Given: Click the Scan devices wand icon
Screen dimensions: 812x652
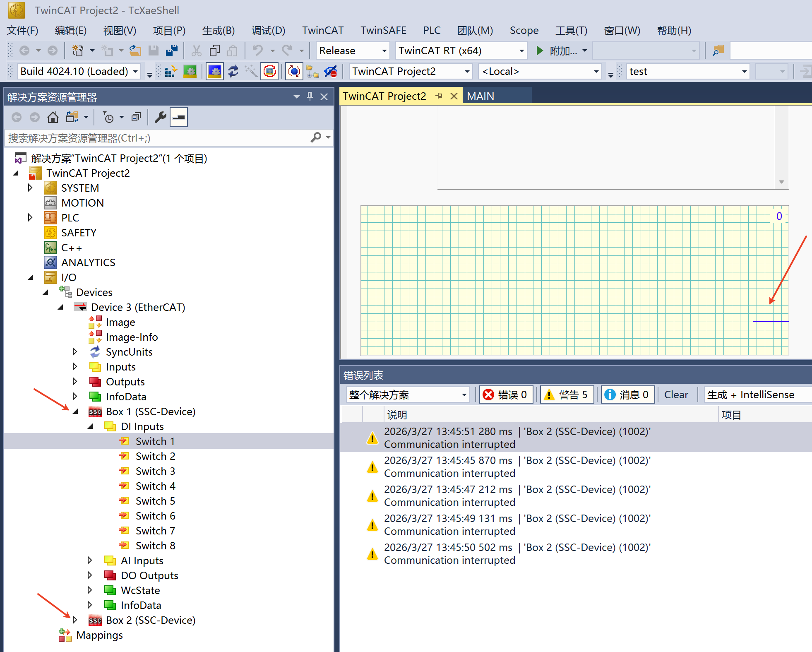Looking at the screenshot, I should (x=251, y=71).
